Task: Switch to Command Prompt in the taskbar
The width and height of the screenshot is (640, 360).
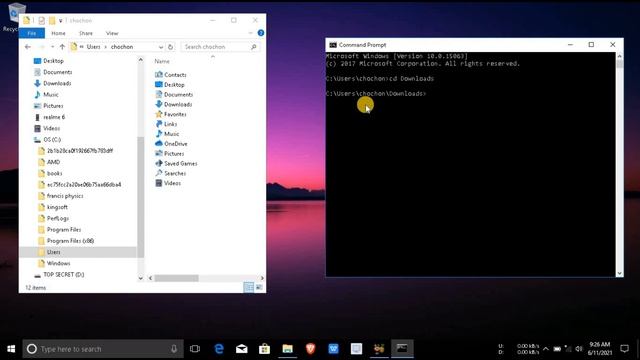Action: (x=402, y=349)
